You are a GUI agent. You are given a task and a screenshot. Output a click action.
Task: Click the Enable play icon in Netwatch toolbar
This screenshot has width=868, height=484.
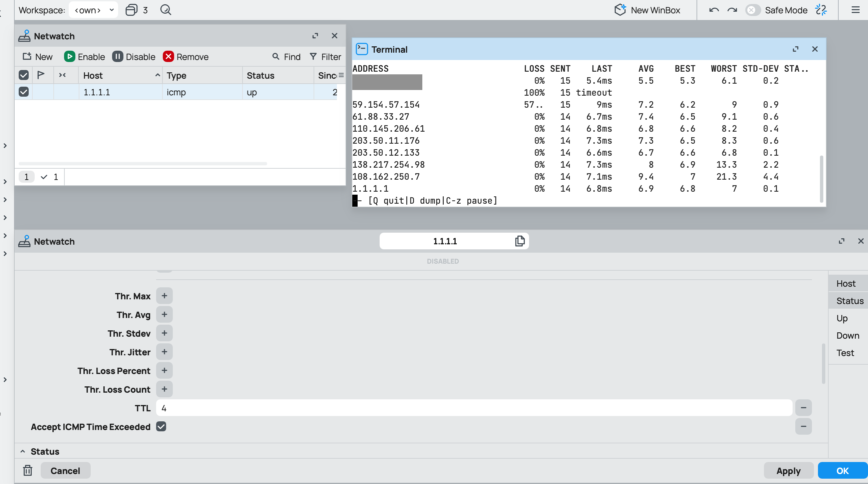click(69, 57)
